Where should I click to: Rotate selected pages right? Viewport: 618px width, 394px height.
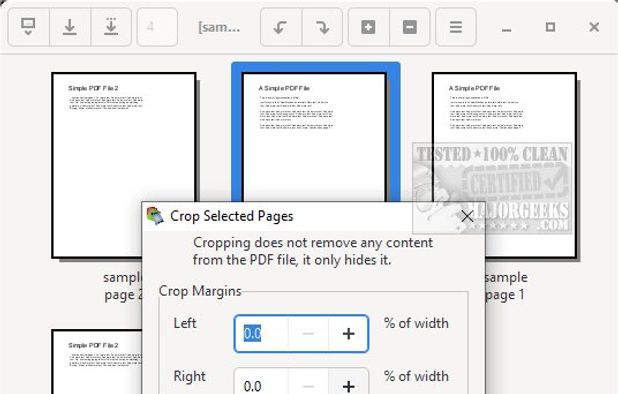point(322,27)
